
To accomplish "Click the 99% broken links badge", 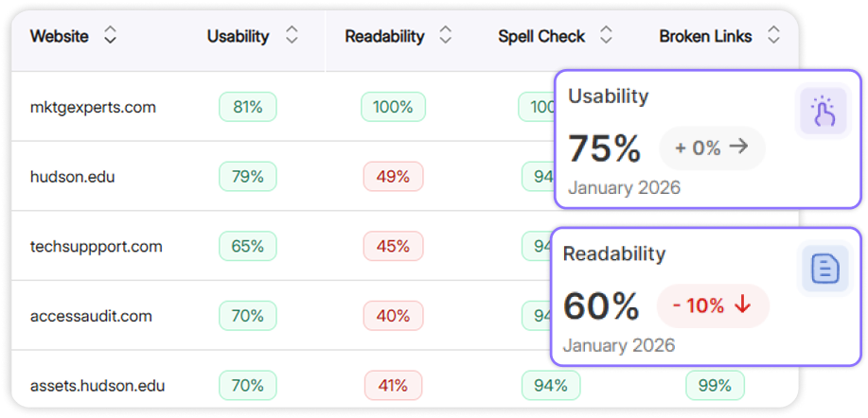I will (x=715, y=386).
